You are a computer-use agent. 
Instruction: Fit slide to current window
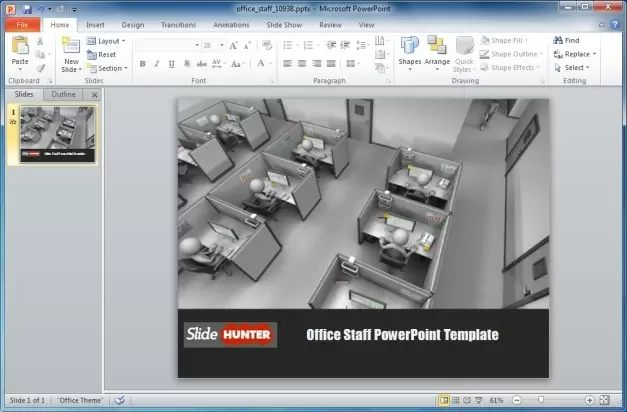605,400
